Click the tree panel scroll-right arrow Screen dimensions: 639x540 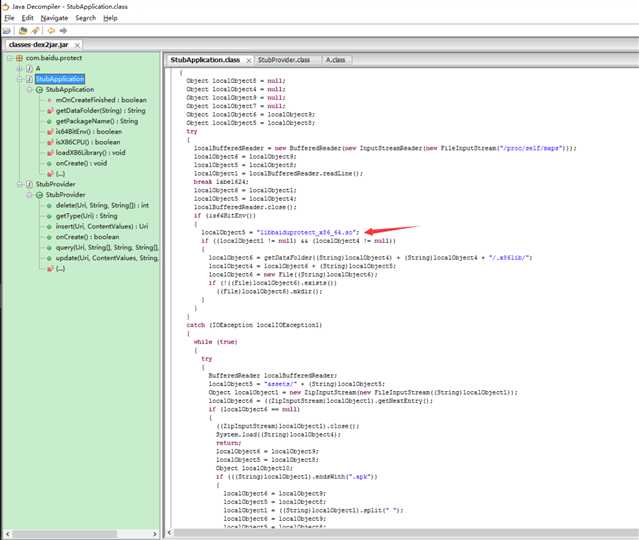pos(155,533)
